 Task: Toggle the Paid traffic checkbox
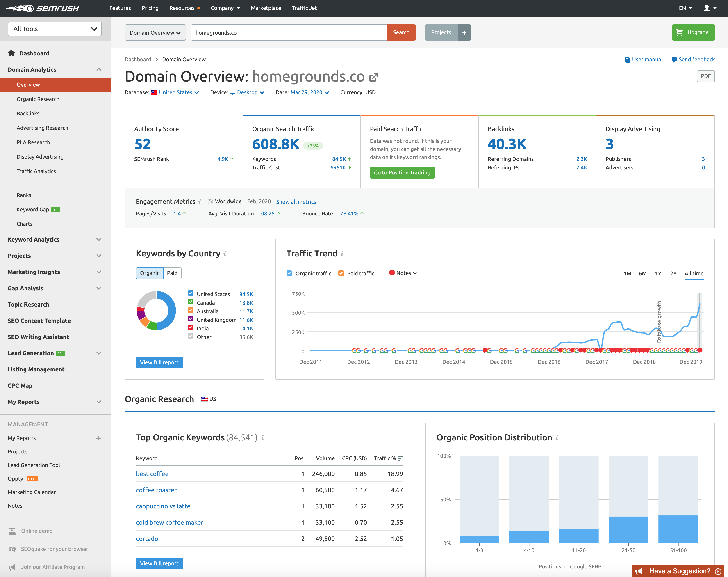click(341, 273)
